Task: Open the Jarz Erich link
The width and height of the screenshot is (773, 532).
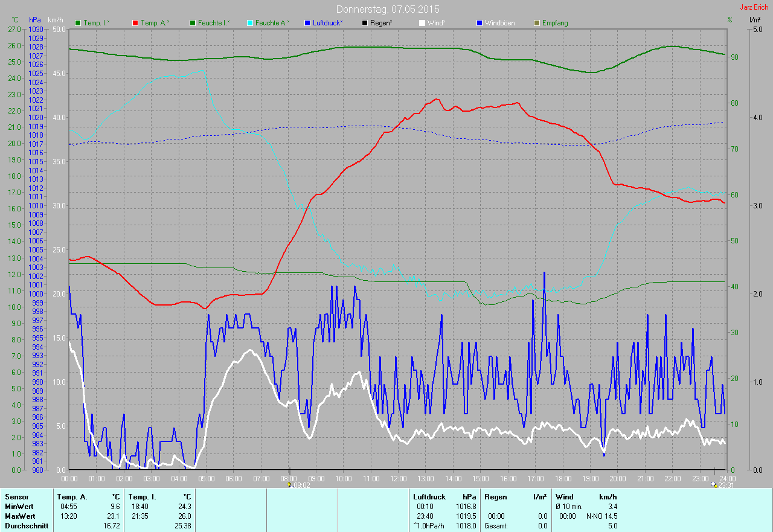Action: [754, 7]
